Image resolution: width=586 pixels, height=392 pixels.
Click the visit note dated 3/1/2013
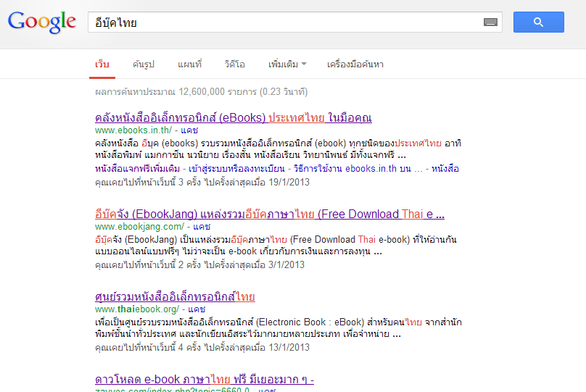coord(199,264)
